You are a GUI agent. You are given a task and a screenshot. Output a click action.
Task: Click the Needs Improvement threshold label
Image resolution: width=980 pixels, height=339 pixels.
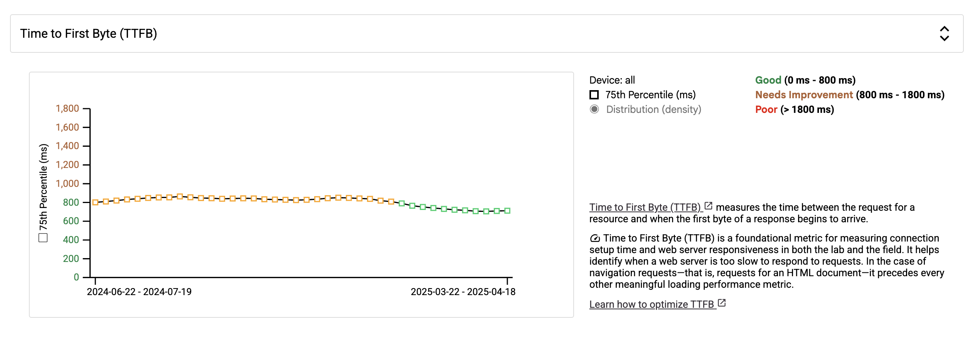tap(804, 95)
